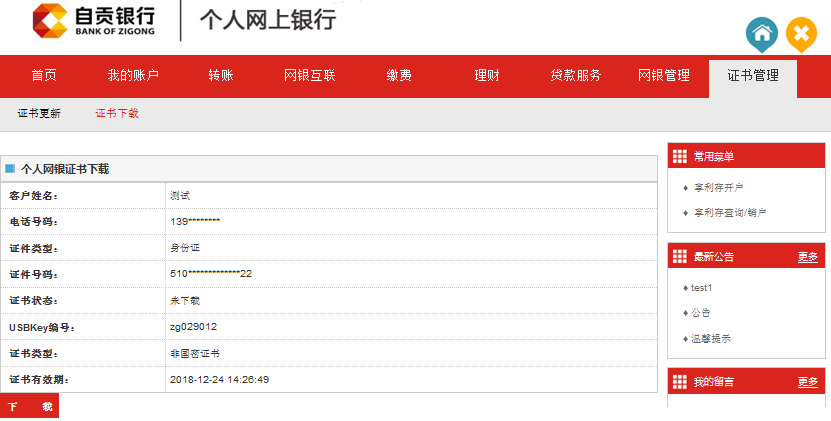Open 温馨提示 announcement link

pos(710,339)
